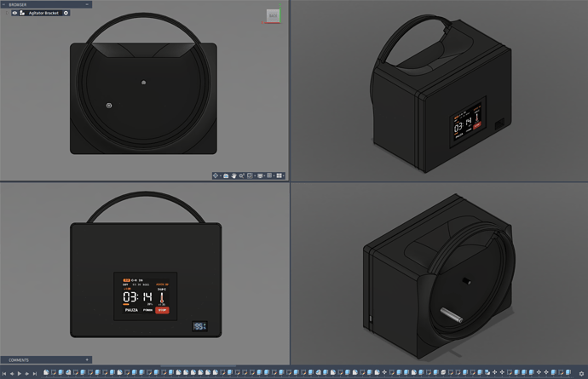Screen dimensions: 588x379
Task: Click the Agitator Bracket component icon
Action: pyautogui.click(x=22, y=13)
